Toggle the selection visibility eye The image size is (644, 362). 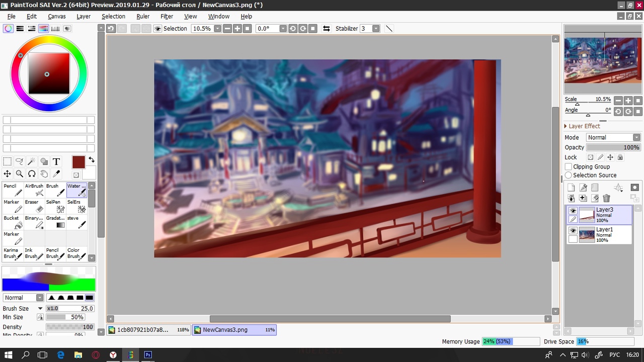(158, 29)
